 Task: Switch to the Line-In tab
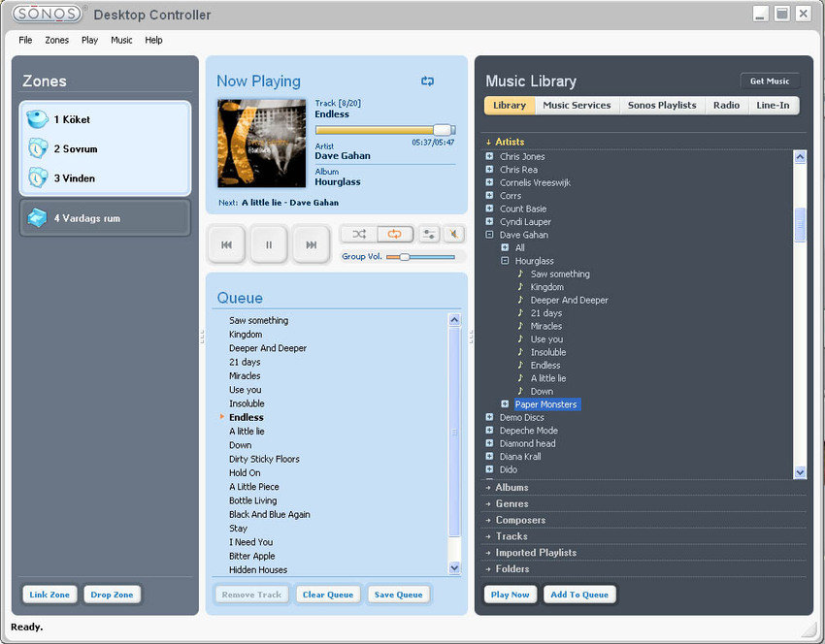pyautogui.click(x=773, y=105)
